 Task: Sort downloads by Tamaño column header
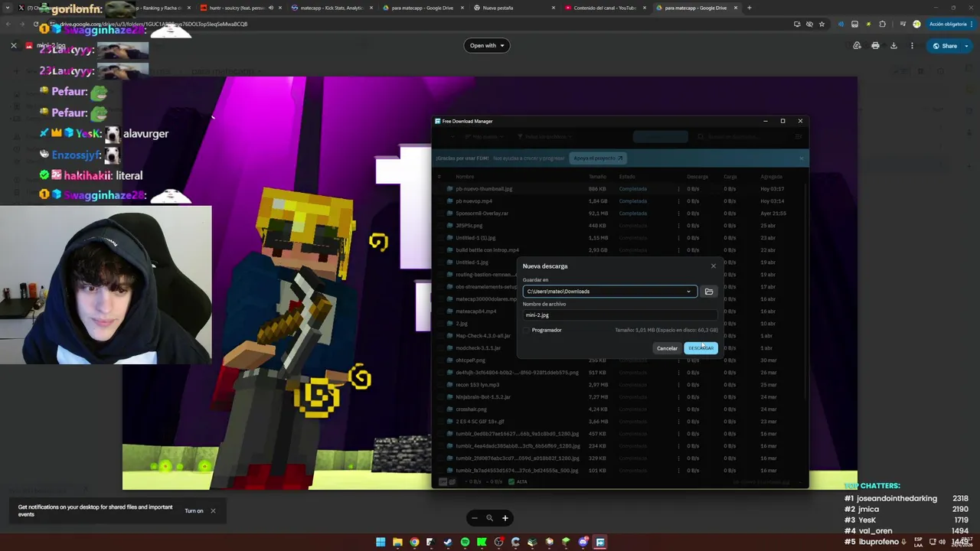(596, 177)
